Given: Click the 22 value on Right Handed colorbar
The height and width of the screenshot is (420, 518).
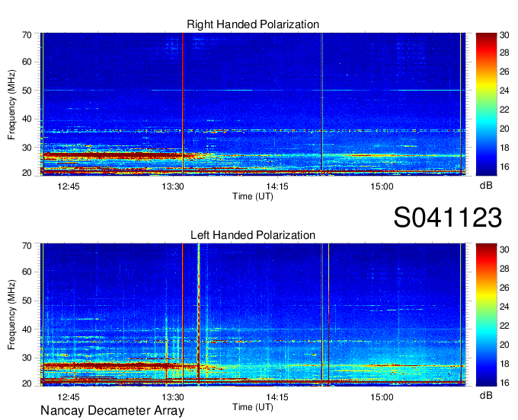Looking at the screenshot, I should point(504,110).
